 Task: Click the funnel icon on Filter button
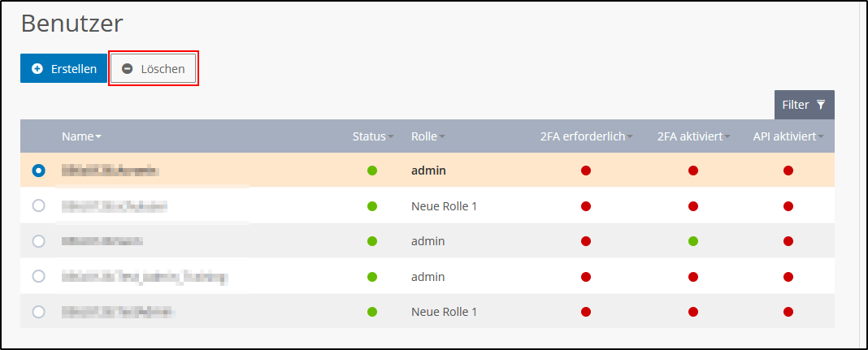tap(821, 105)
